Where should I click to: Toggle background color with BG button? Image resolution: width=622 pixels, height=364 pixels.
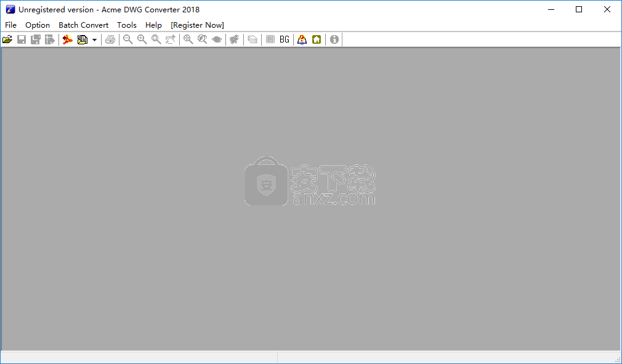click(285, 39)
